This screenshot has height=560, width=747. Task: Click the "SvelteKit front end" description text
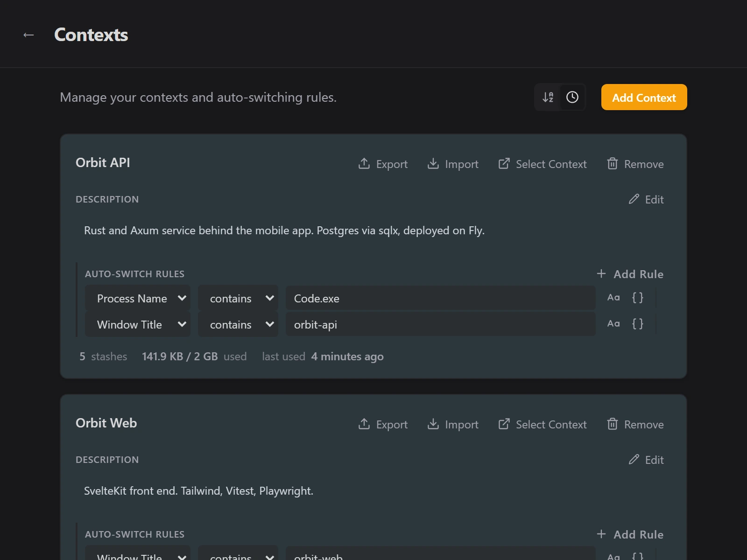point(198,491)
